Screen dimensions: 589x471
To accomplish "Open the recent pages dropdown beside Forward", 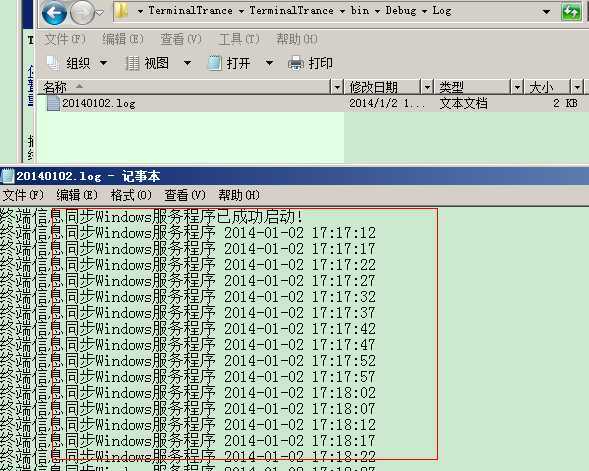I will click(x=100, y=13).
